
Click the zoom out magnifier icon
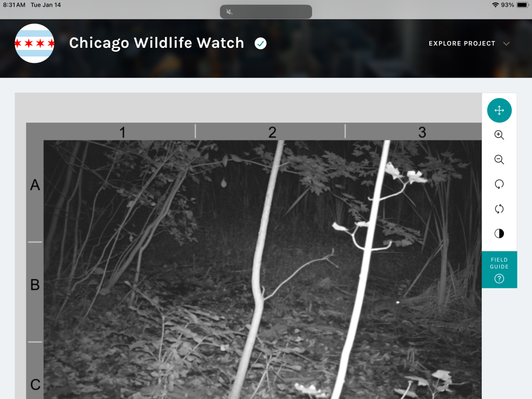499,160
